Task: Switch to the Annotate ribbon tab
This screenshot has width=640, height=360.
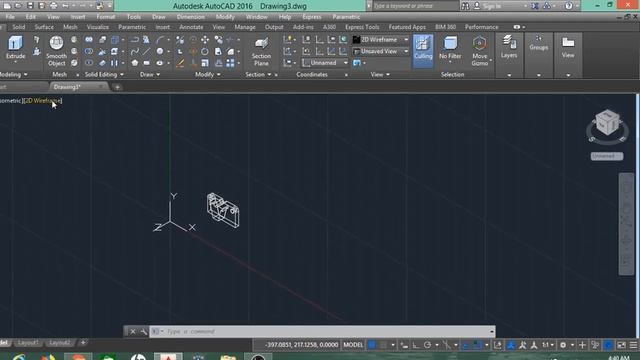Action: pos(191,27)
